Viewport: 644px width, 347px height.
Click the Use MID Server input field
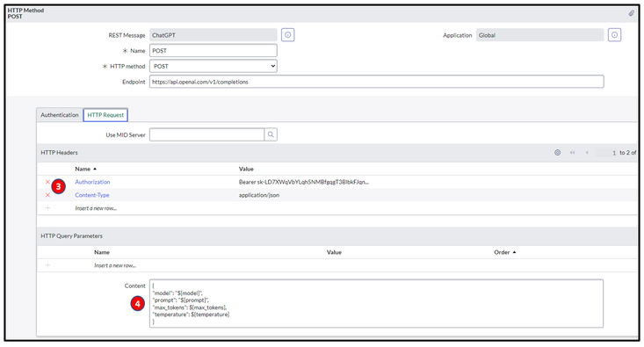[x=206, y=134]
